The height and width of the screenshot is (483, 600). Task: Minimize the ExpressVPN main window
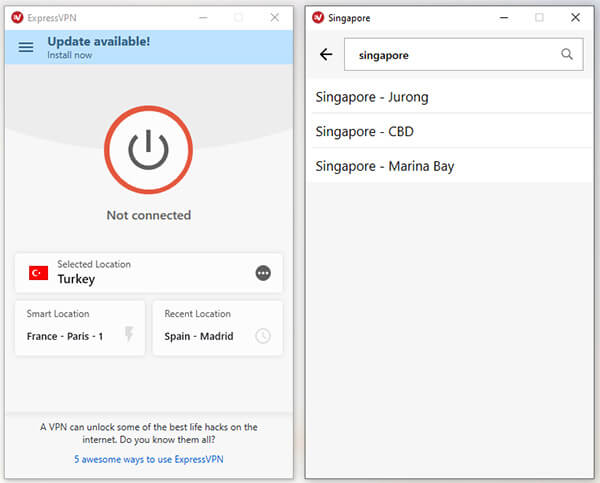[x=203, y=18]
